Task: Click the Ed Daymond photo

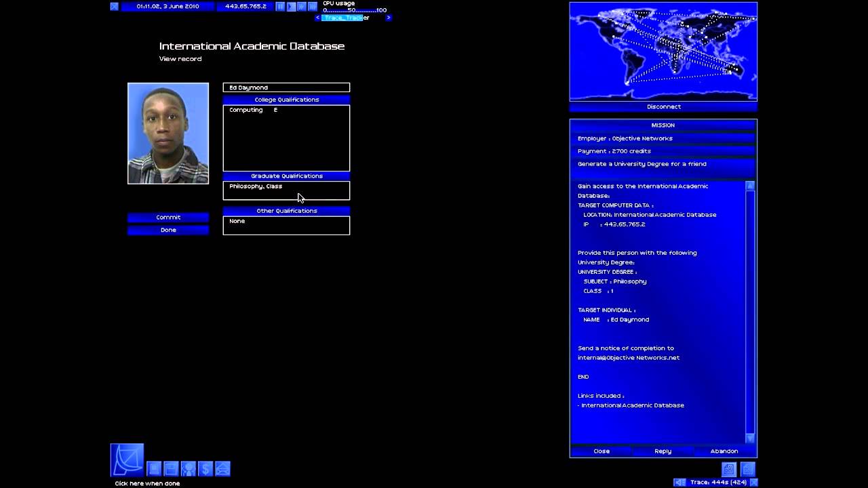Action: pyautogui.click(x=168, y=134)
